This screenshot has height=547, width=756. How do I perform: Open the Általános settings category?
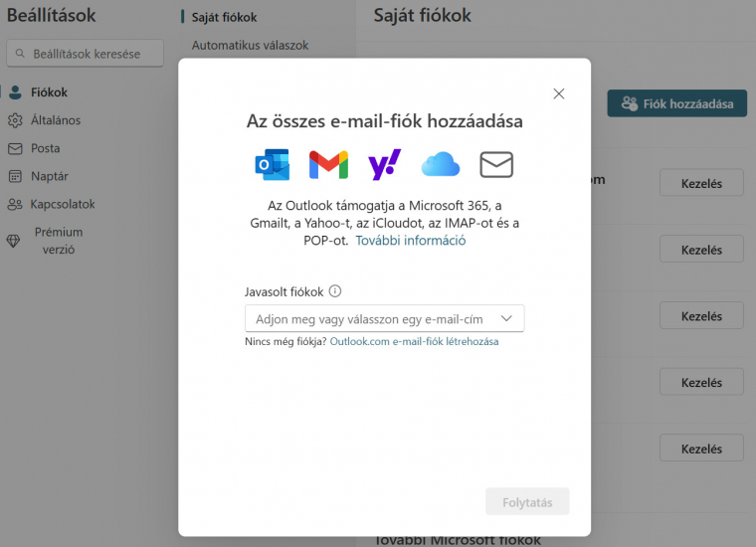tap(56, 120)
